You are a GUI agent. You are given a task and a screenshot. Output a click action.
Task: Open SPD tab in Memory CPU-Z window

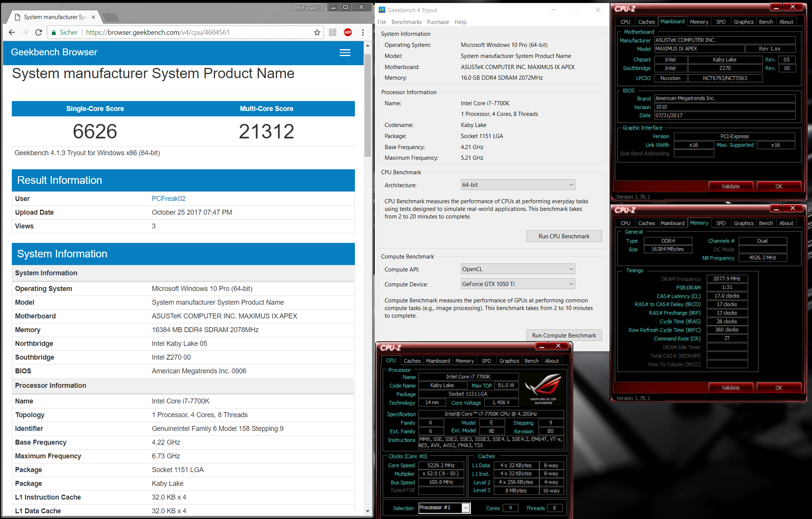(721, 223)
